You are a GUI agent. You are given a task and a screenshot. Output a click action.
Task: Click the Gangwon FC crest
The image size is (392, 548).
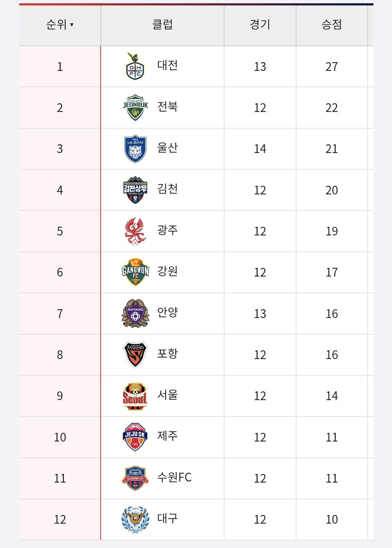(x=135, y=272)
